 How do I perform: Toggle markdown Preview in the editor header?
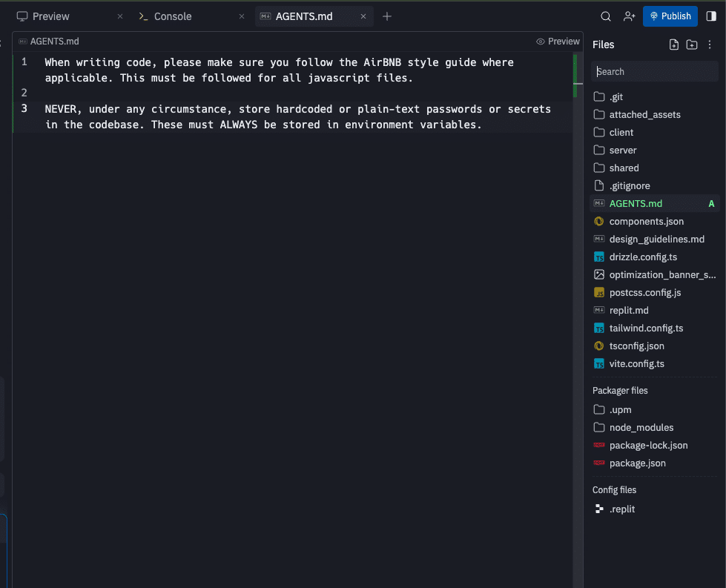click(x=558, y=42)
